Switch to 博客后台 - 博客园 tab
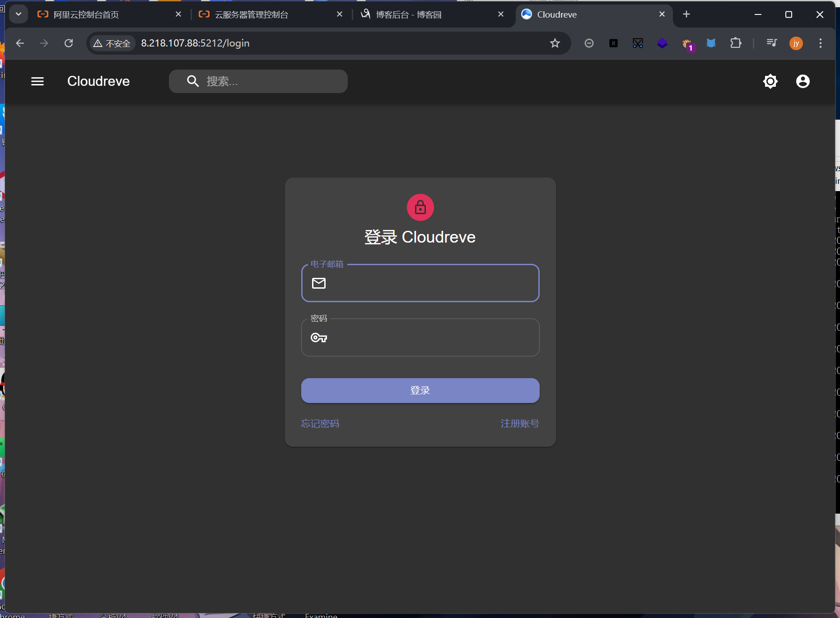Image resolution: width=840 pixels, height=618 pixels. (x=432, y=14)
